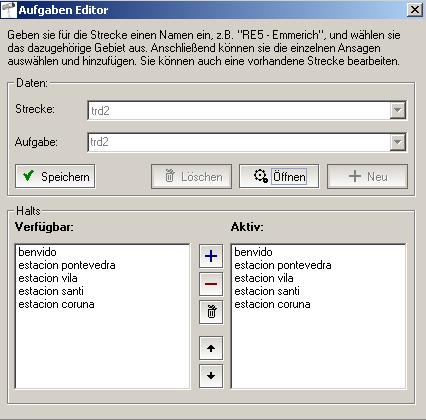Expand the Strecke dropdown arrow

pos(398,110)
